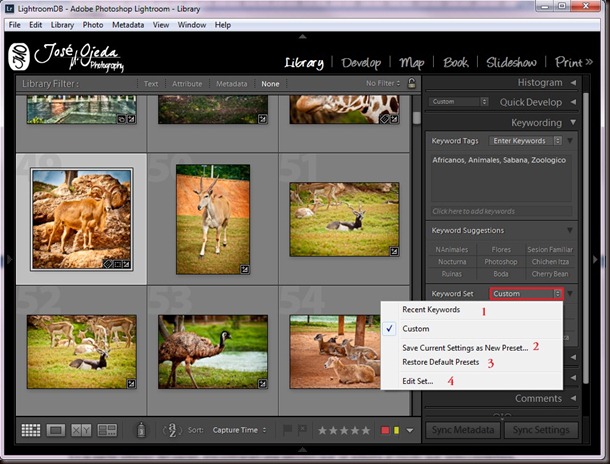Image resolution: width=610 pixels, height=464 pixels.
Task: Expand the Histogram panel
Action: pos(573,83)
